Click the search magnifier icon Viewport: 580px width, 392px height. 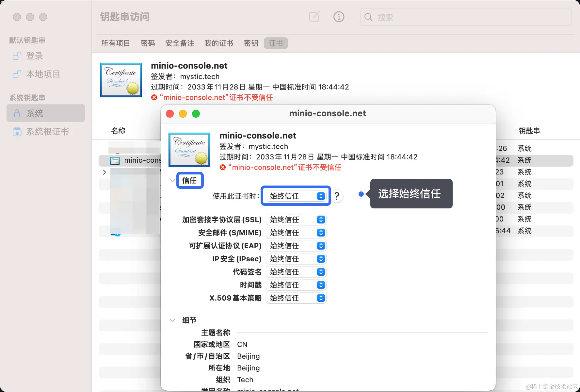click(x=368, y=17)
